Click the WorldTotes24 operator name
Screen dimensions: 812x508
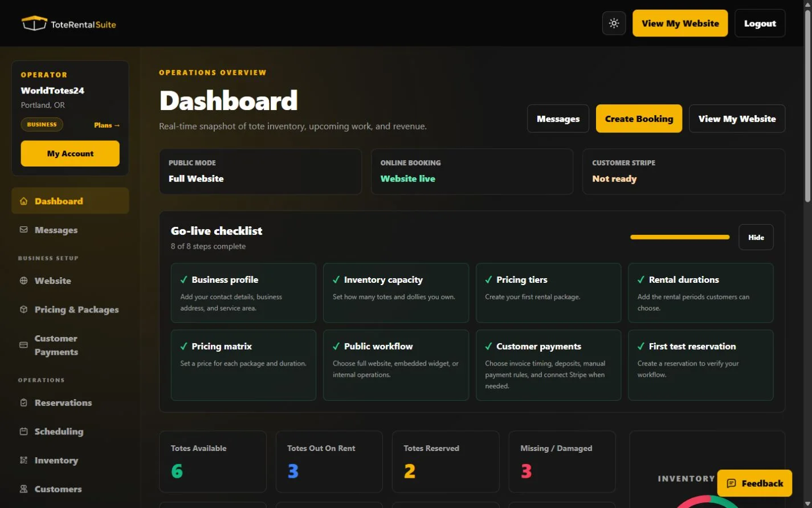(52, 91)
